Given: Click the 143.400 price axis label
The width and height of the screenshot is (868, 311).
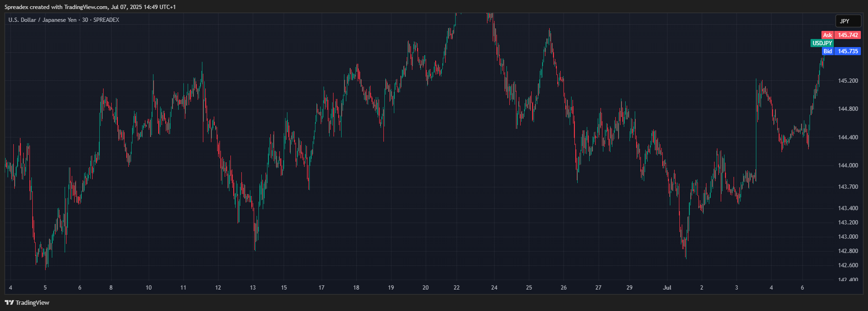Looking at the screenshot, I should pos(848,208).
